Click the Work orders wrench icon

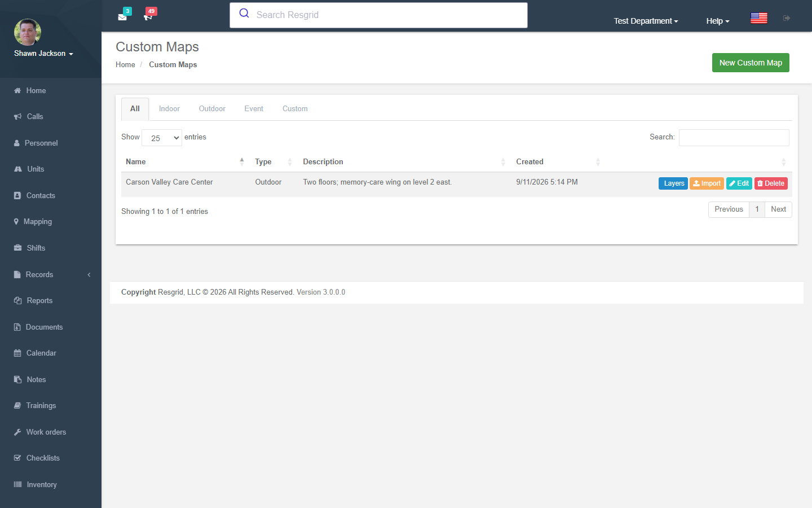click(17, 432)
